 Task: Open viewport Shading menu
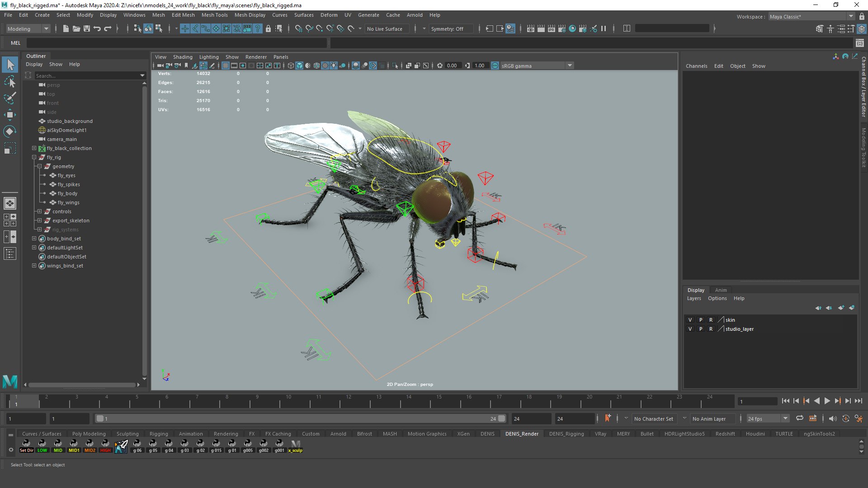point(183,57)
